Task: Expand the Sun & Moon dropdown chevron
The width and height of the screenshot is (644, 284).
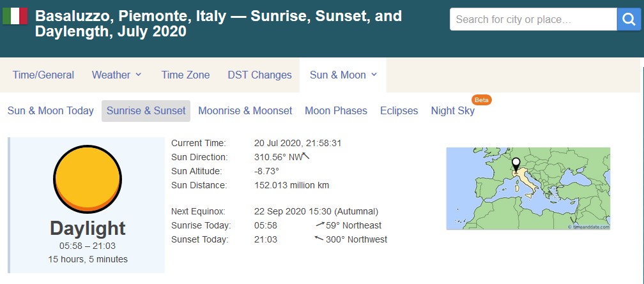Action: tap(374, 75)
